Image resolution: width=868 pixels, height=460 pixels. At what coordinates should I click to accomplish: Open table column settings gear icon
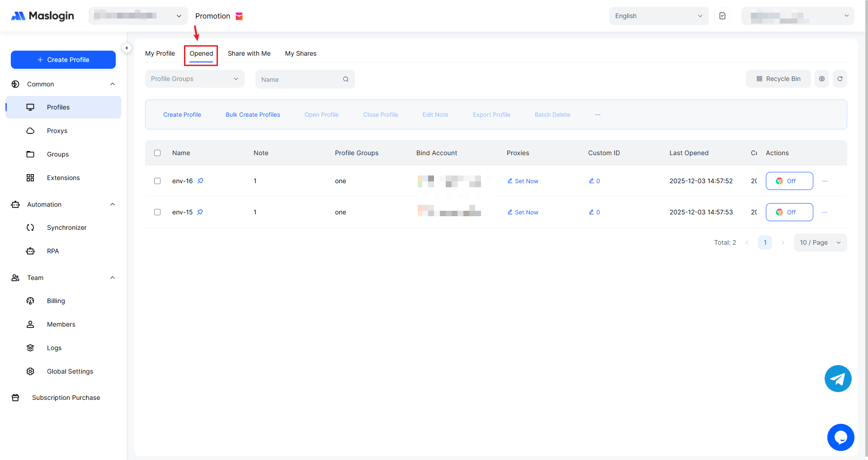(821, 79)
